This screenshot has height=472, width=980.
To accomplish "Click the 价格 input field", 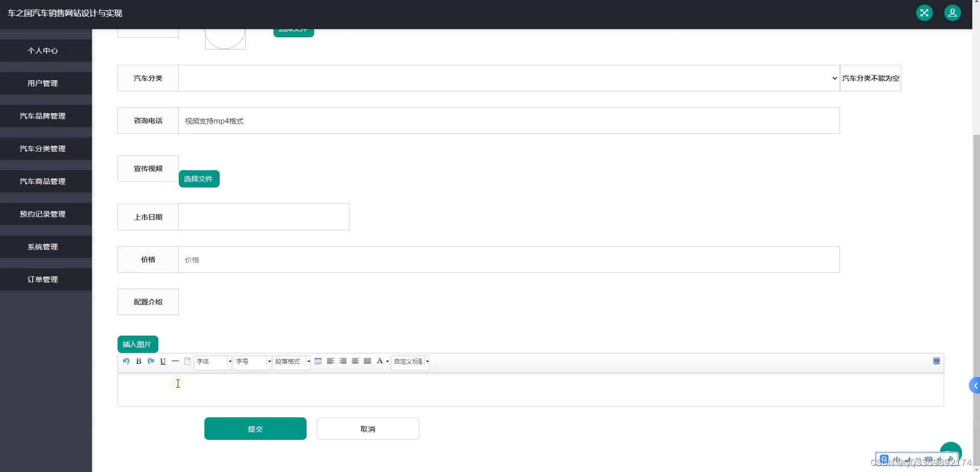I will click(509, 259).
